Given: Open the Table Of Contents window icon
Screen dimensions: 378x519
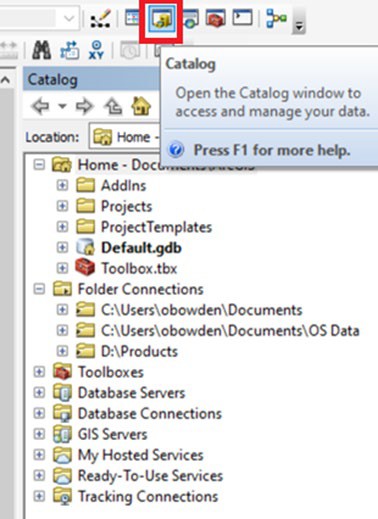Looking at the screenshot, I should click(133, 17).
